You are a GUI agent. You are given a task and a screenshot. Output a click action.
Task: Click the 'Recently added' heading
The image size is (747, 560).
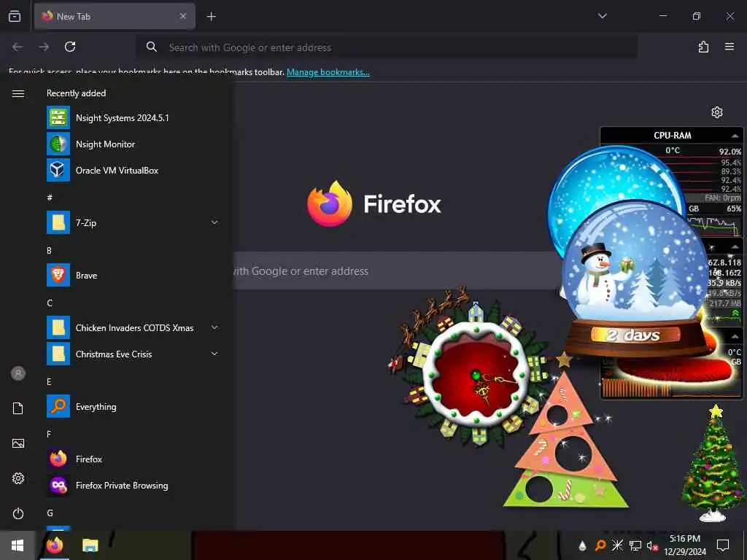pyautogui.click(x=76, y=93)
